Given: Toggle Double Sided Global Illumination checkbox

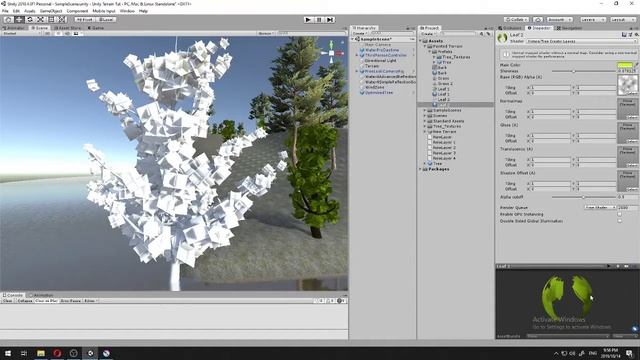Looking at the screenshot, I should point(620,221).
